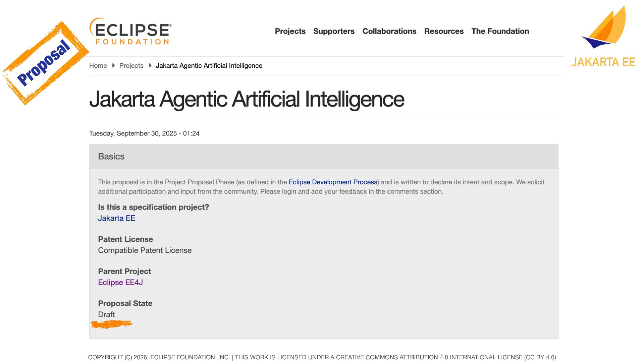Click the breadcrumb arrow after Home
The height and width of the screenshot is (362, 644).
click(x=113, y=65)
